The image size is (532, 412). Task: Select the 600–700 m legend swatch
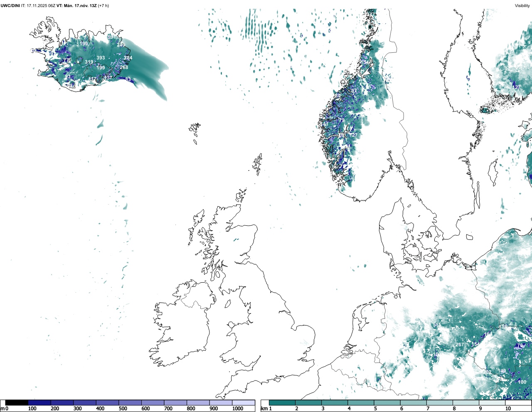point(153,403)
